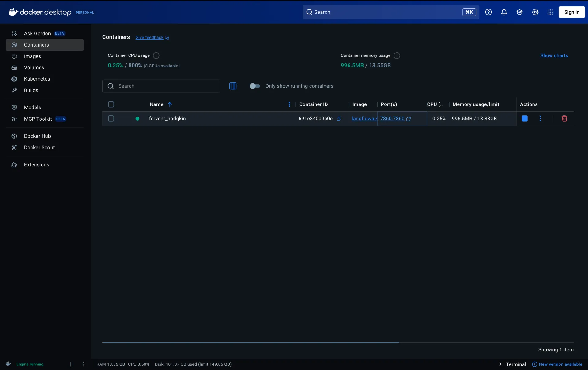Open the container row actions menu
This screenshot has height=370, width=588.
coord(540,119)
